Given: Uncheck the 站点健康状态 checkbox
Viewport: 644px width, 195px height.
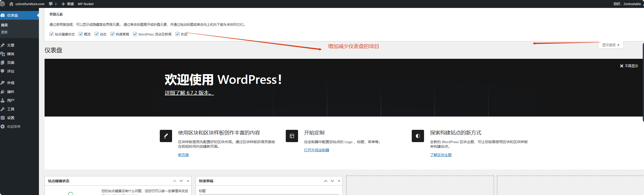Looking at the screenshot, I should pos(51,34).
